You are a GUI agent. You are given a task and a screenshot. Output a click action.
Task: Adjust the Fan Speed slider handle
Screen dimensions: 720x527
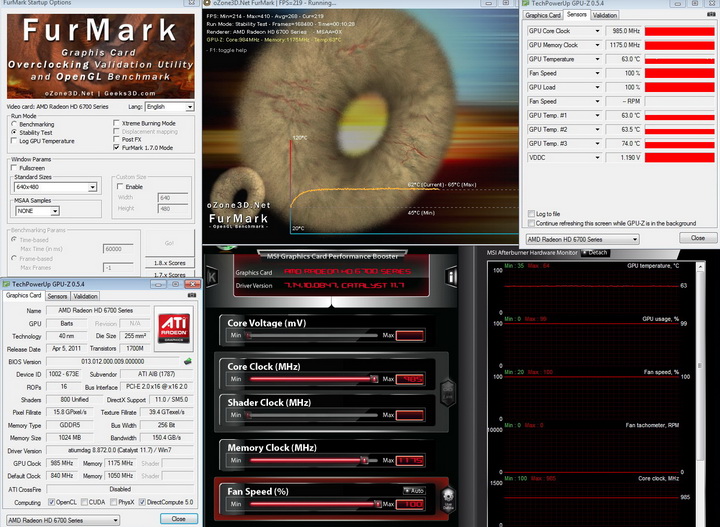click(377, 504)
